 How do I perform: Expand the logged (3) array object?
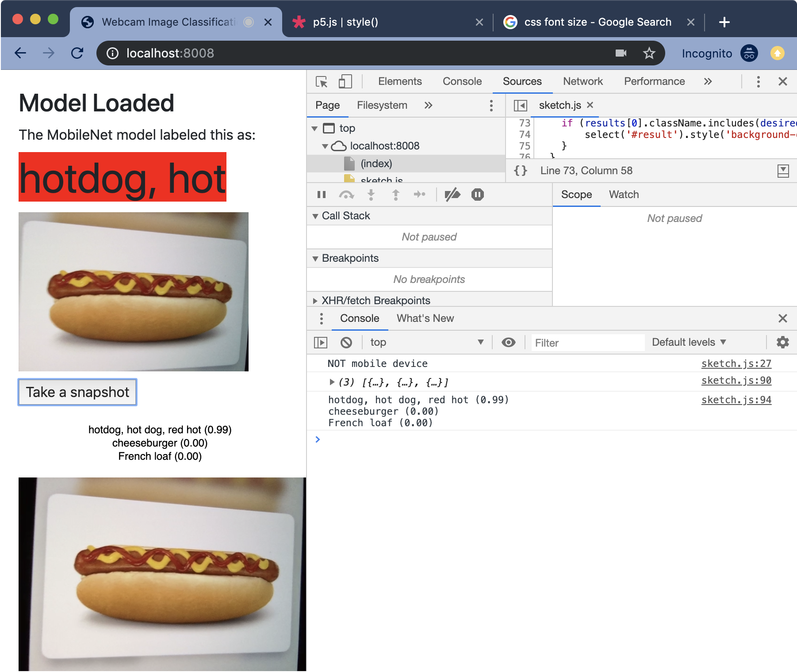[332, 382]
